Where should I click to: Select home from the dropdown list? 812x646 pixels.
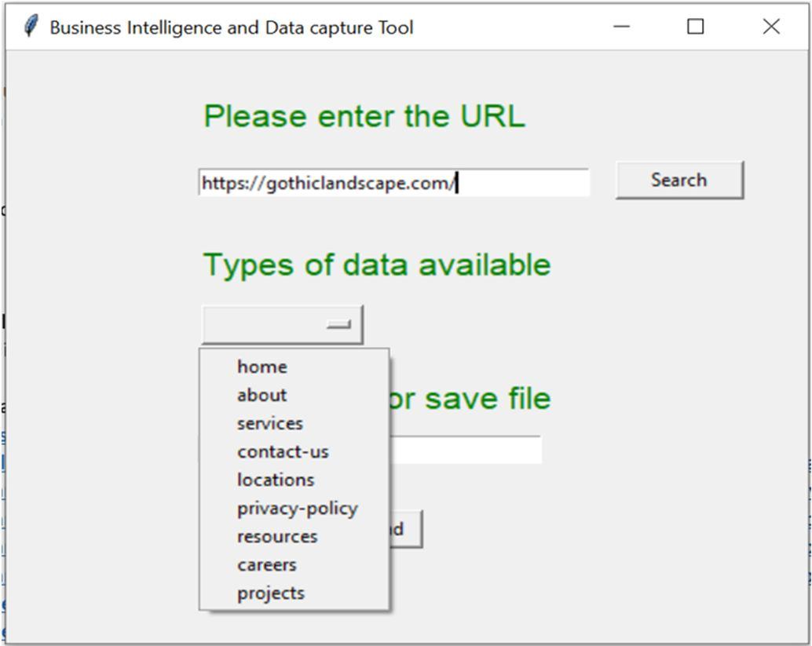pyautogui.click(x=262, y=367)
